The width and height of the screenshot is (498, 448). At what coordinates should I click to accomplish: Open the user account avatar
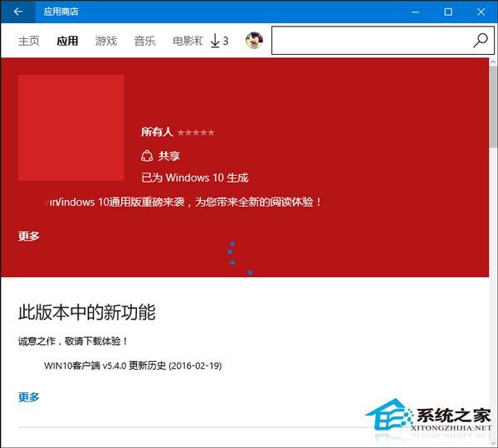pyautogui.click(x=254, y=41)
